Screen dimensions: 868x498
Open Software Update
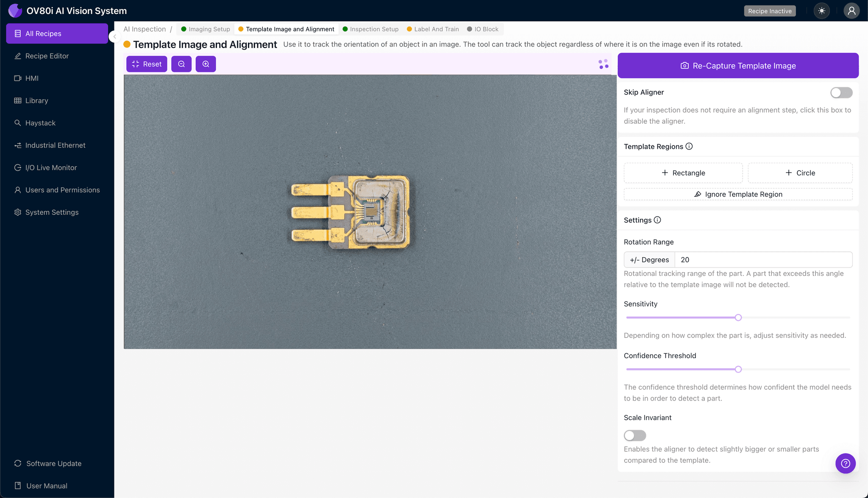pos(57,463)
